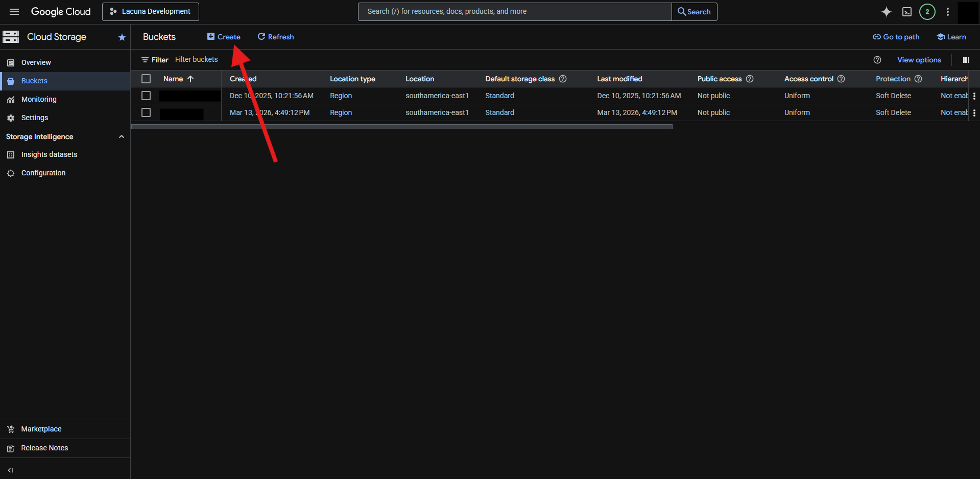Open notifications badge showing 2
This screenshot has width=980, height=479.
pos(927,12)
